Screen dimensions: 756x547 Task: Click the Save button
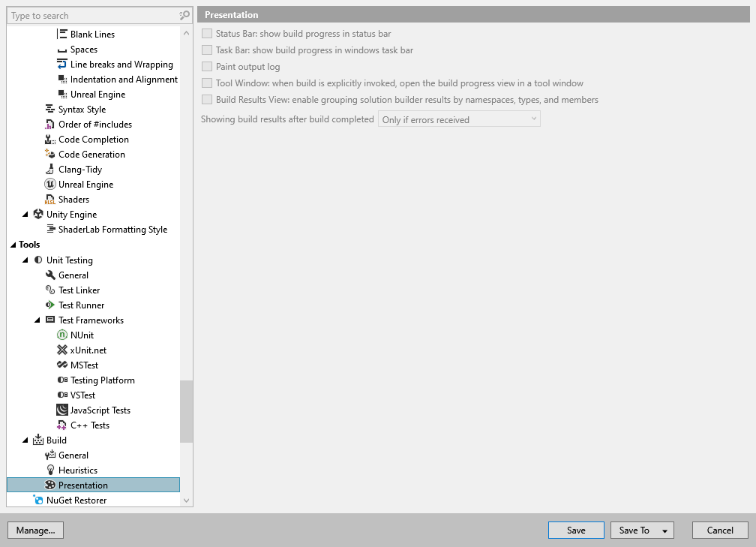[576, 530]
